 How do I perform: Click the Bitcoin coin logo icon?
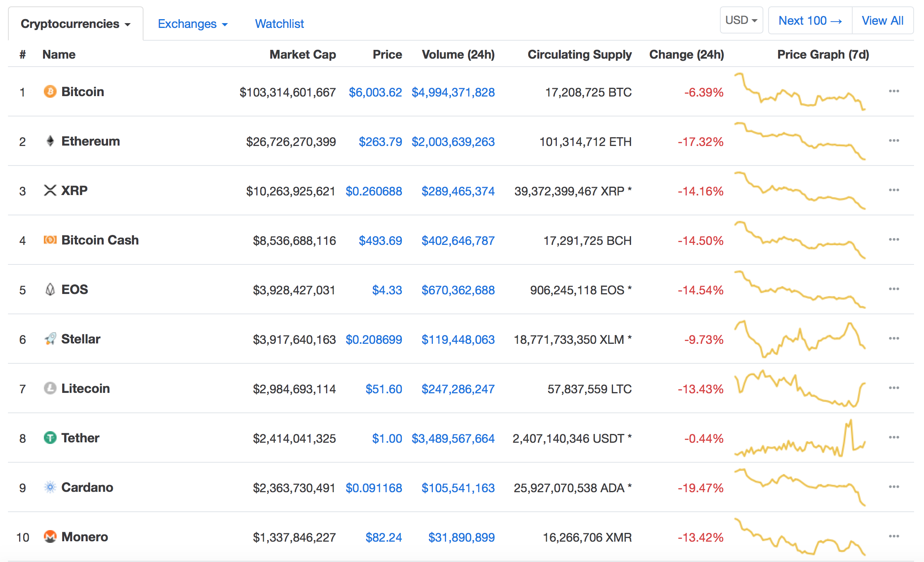tap(50, 92)
